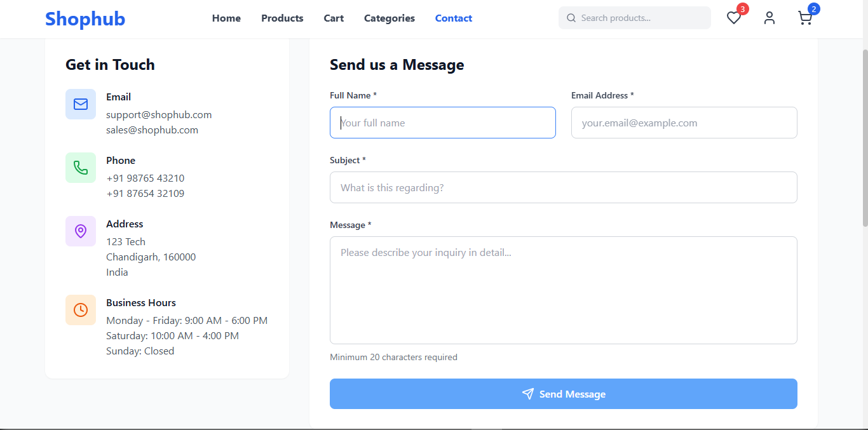Click the Send Message button
This screenshot has width=868, height=430.
563,394
